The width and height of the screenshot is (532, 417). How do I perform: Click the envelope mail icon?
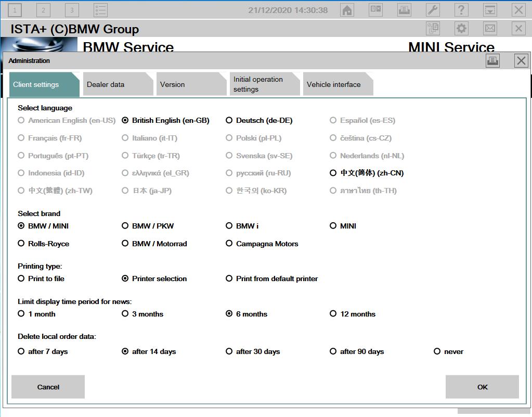(x=490, y=29)
